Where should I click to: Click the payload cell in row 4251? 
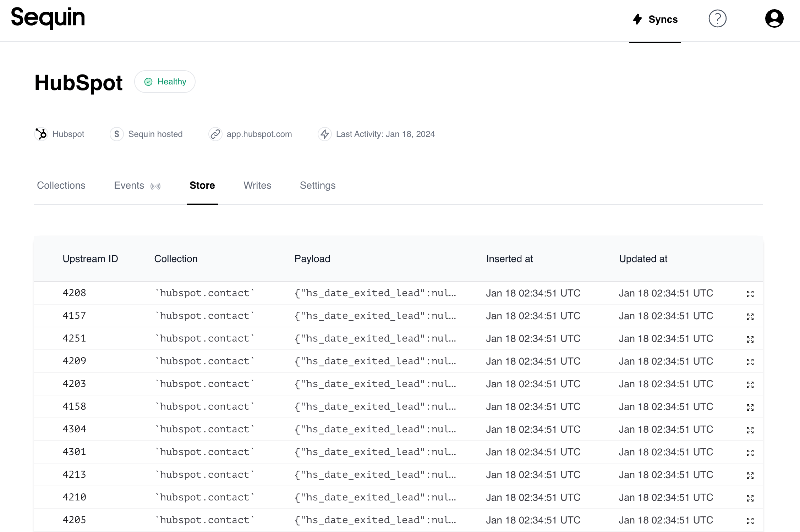[375, 339]
